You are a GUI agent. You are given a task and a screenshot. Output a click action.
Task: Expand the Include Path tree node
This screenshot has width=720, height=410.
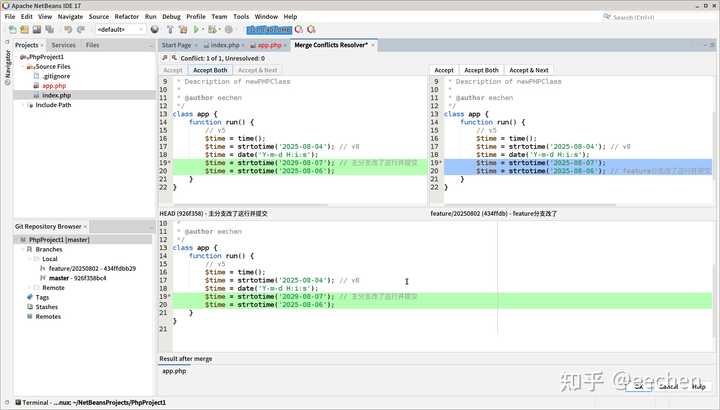tap(23, 105)
